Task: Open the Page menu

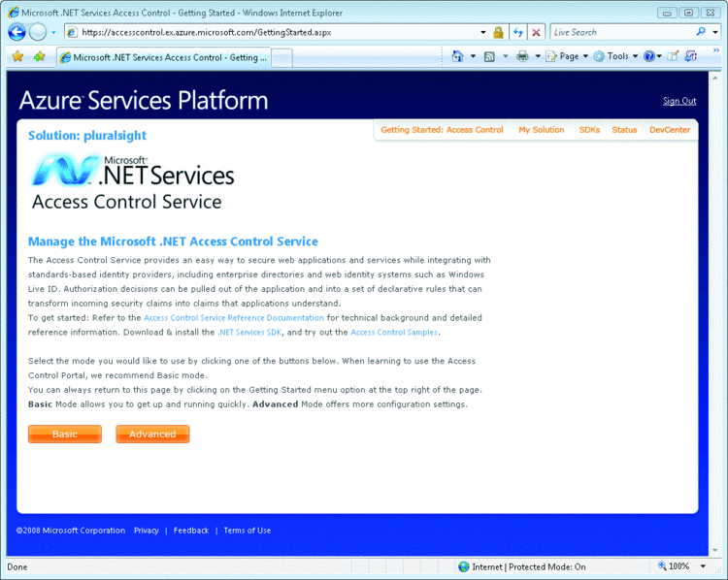Action: pos(567,56)
